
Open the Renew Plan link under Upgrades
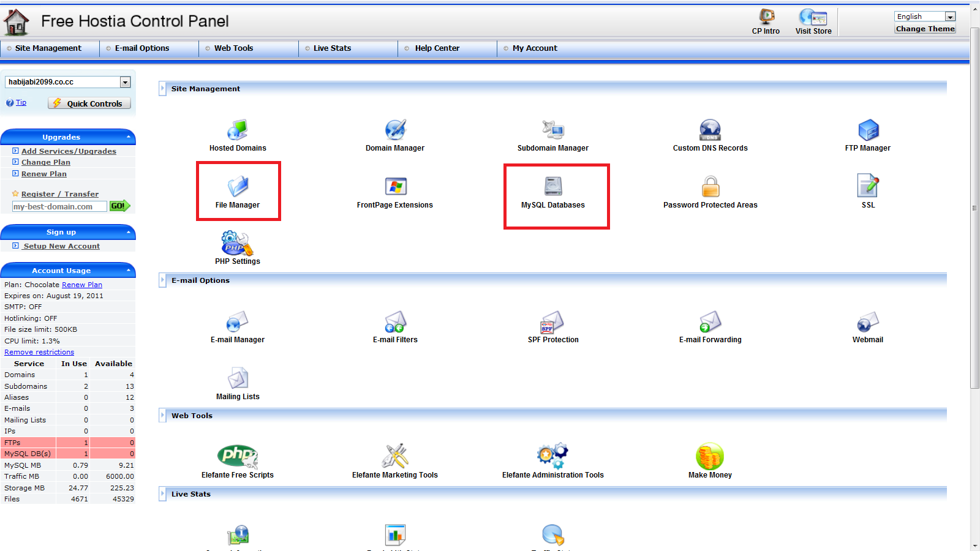coord(44,174)
